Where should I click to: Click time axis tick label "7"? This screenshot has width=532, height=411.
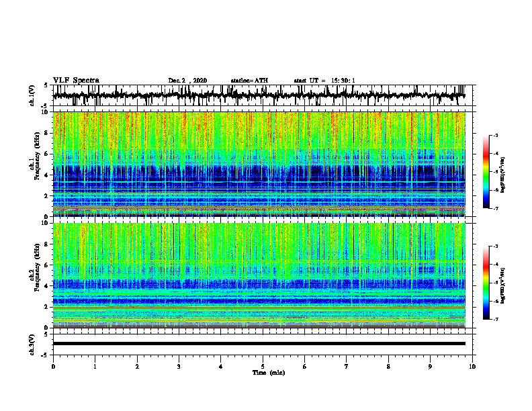347,367
